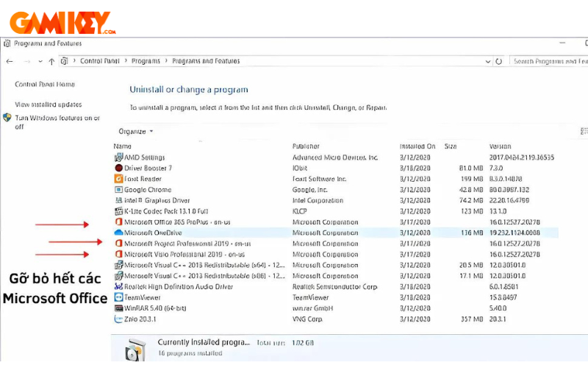Sort by the Name column header
The height and width of the screenshot is (368, 588).
point(122,146)
